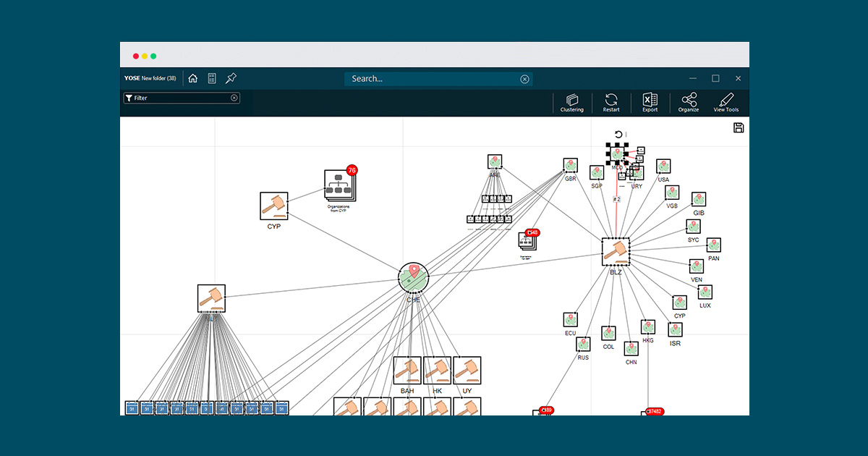Click the Home icon in the title bar
This screenshot has height=456, width=868.
[x=193, y=78]
